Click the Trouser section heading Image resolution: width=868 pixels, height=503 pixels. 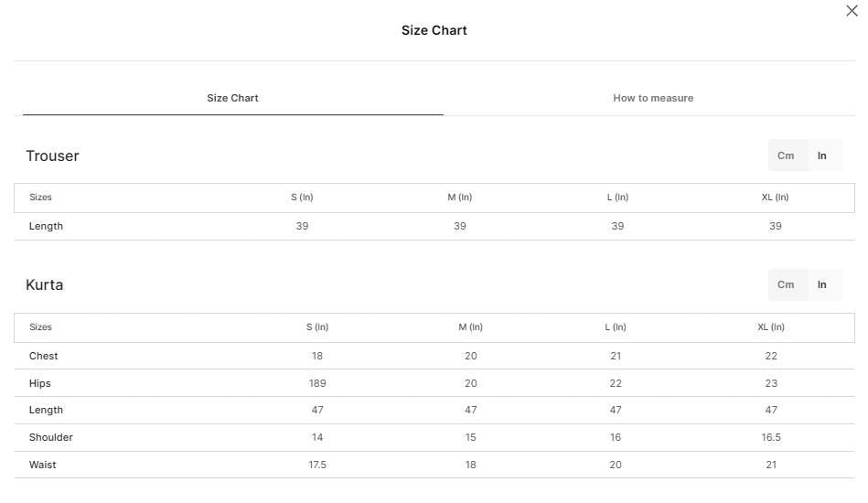[52, 156]
